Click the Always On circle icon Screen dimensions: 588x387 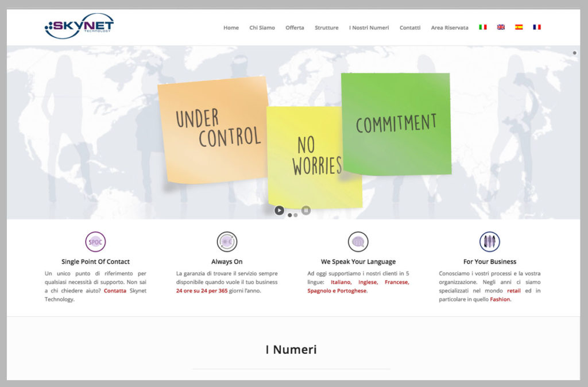click(x=227, y=242)
